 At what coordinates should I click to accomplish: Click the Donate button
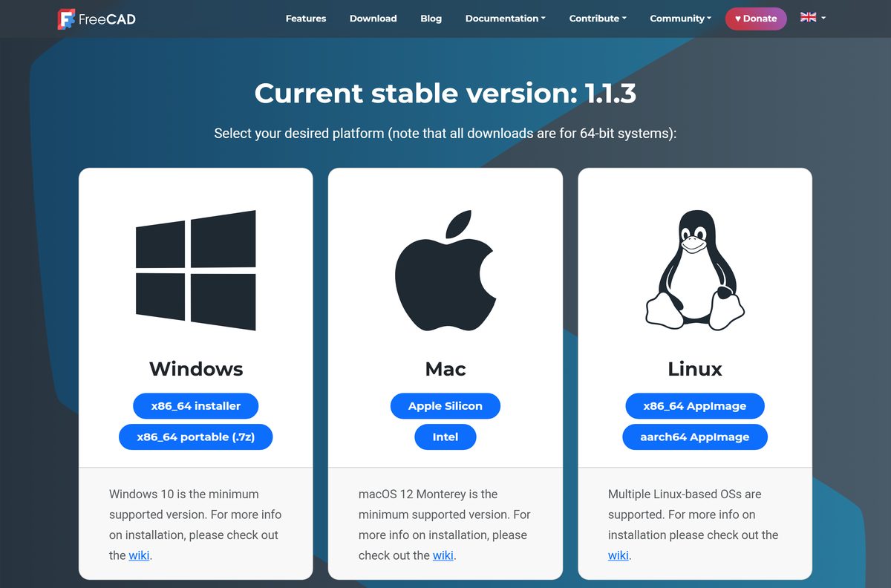click(x=756, y=19)
